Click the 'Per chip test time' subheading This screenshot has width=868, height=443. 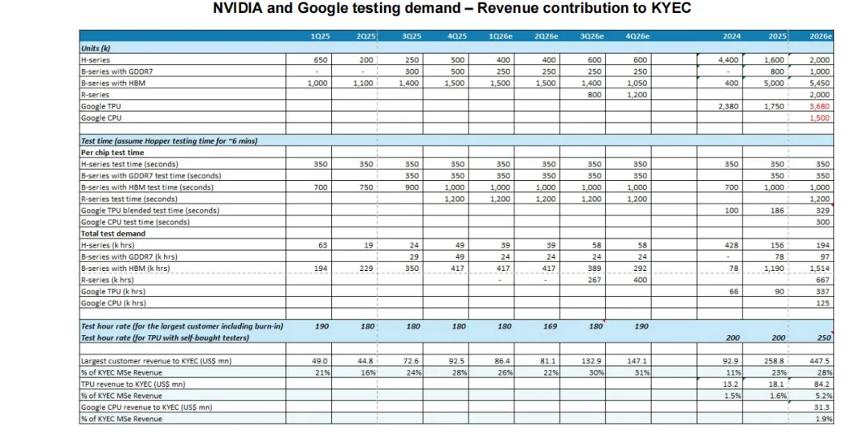click(113, 153)
